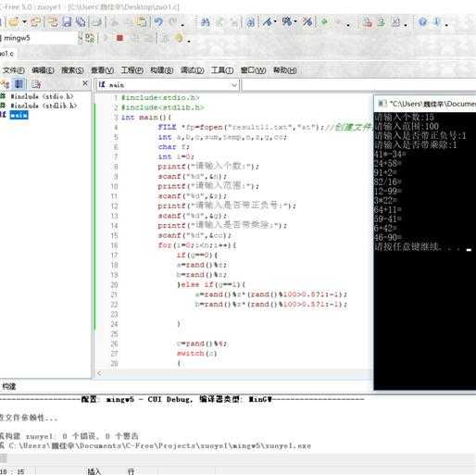Viewport: 476px width, 475px height.
Task: Click the editor horizontal scrollbar left arrow
Action: coord(99,373)
